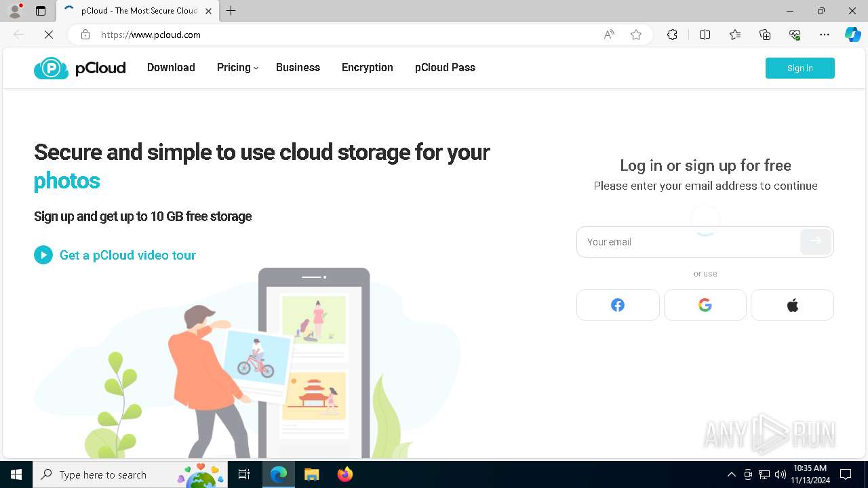The width and height of the screenshot is (868, 488).
Task: Open pCloud Pass page
Action: [x=445, y=68]
